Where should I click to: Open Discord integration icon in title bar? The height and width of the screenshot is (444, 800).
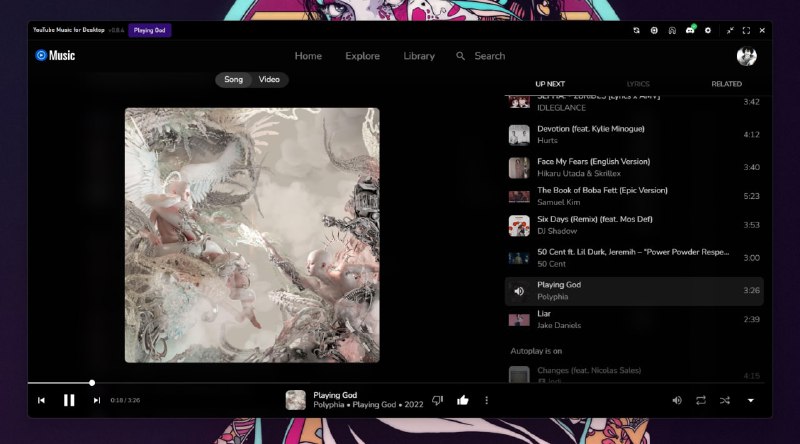690,31
